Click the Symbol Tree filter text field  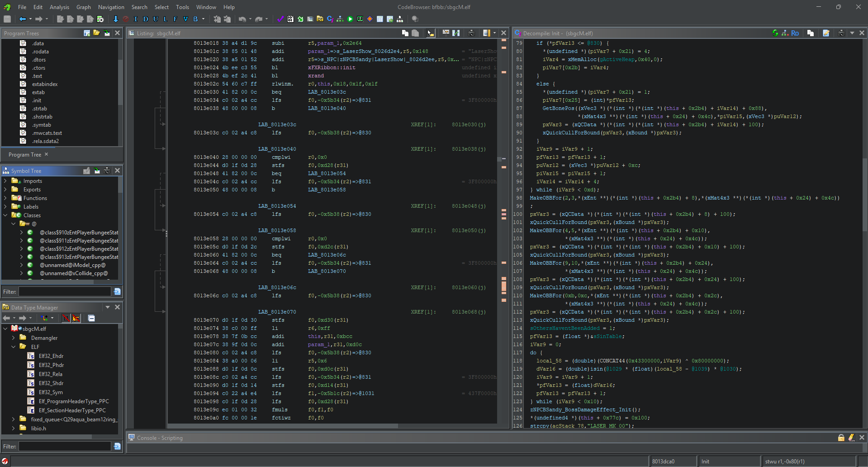pyautogui.click(x=65, y=292)
